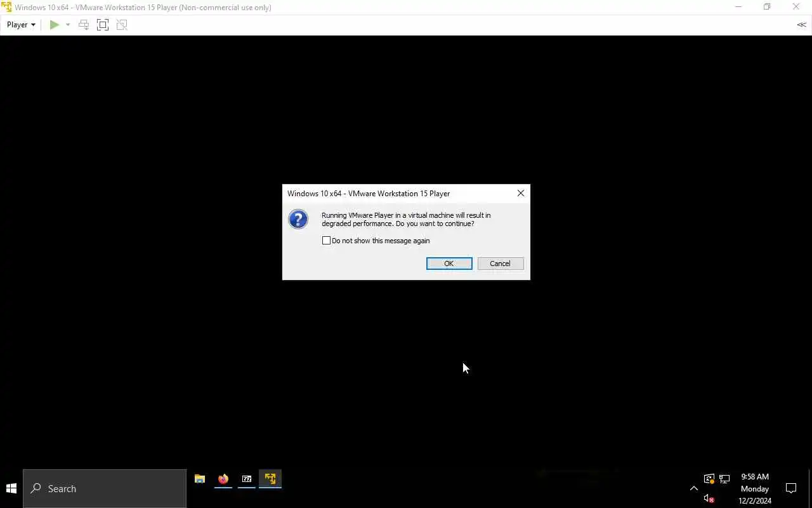Enter full screen mode icon
Image resolution: width=812 pixels, height=508 pixels.
point(103,25)
